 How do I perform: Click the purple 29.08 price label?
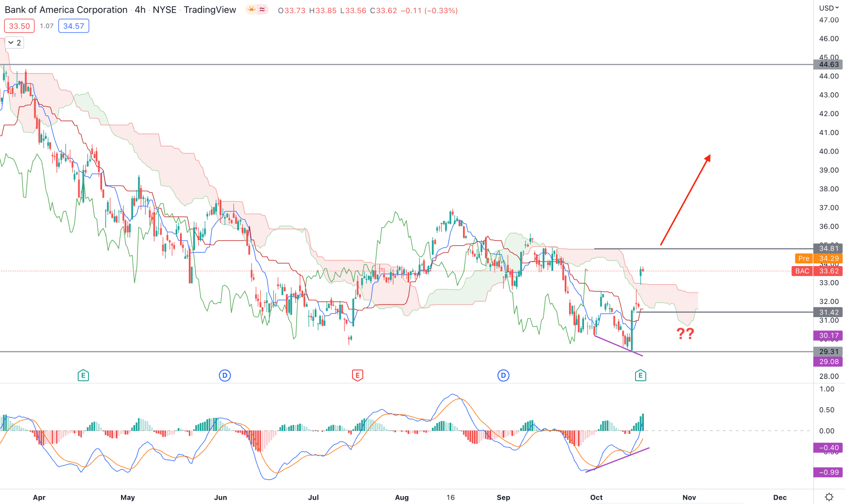(828, 362)
